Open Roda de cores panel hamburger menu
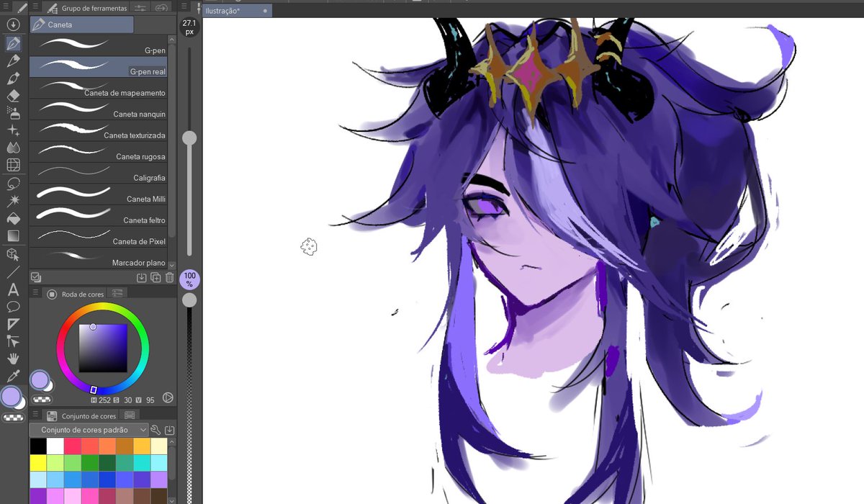 click(x=35, y=292)
